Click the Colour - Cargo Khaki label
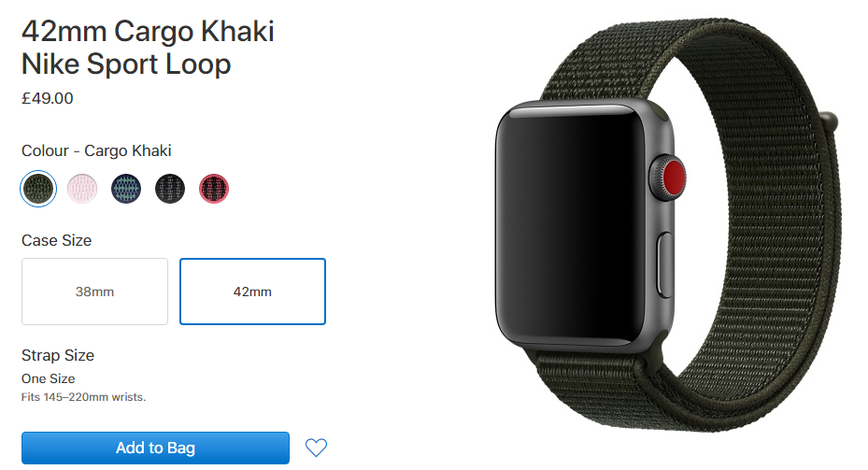The image size is (868, 470). coord(96,150)
